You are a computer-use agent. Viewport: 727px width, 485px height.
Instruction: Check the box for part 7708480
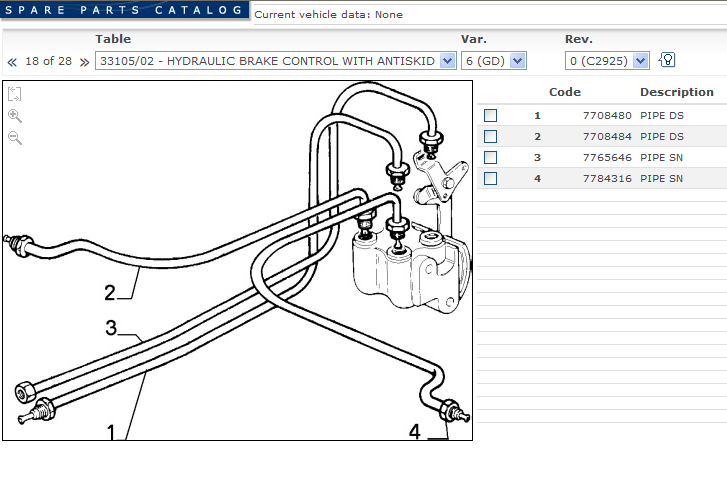[490, 115]
